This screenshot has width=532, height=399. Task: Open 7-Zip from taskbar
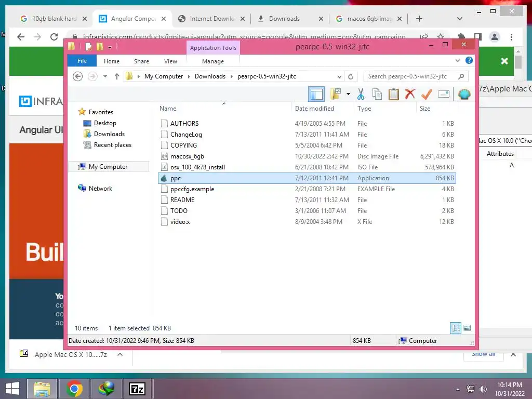137,389
